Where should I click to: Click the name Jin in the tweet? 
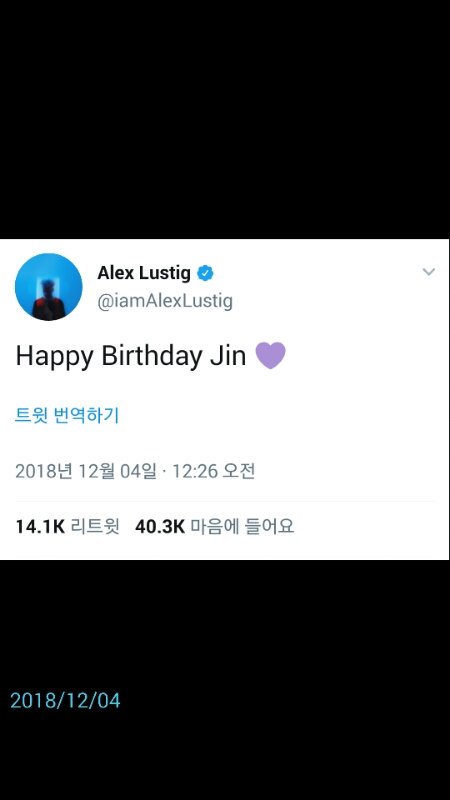(228, 355)
